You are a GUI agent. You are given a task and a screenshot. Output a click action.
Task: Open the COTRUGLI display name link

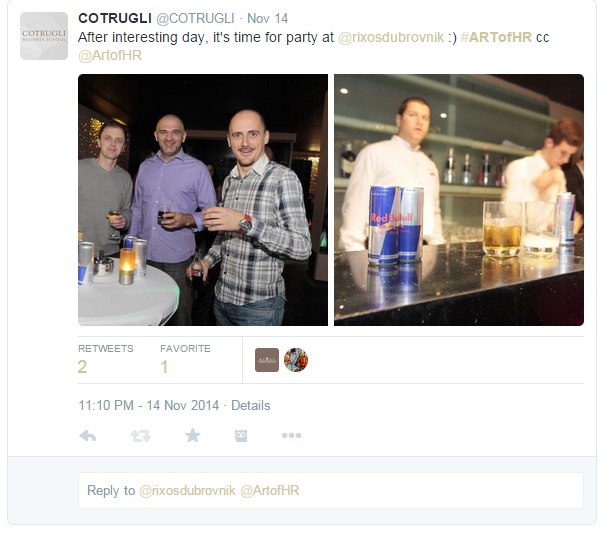115,18
